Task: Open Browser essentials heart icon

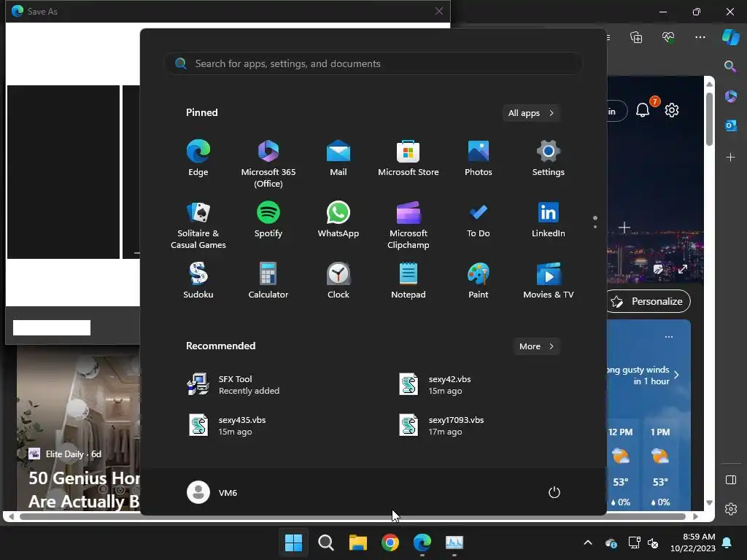Action: pos(668,37)
